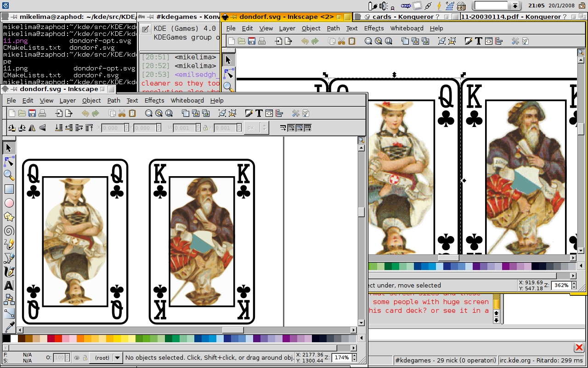Image resolution: width=588 pixels, height=368 pixels.
Task: Click the clock 21:05 in top panel
Action: click(x=536, y=6)
